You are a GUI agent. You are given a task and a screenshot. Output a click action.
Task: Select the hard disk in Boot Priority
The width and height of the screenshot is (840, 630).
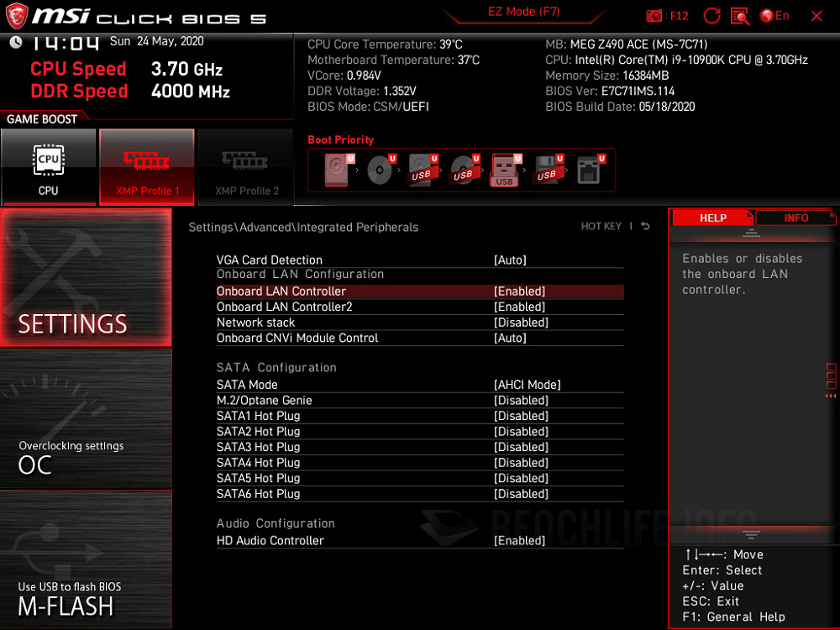(337, 169)
